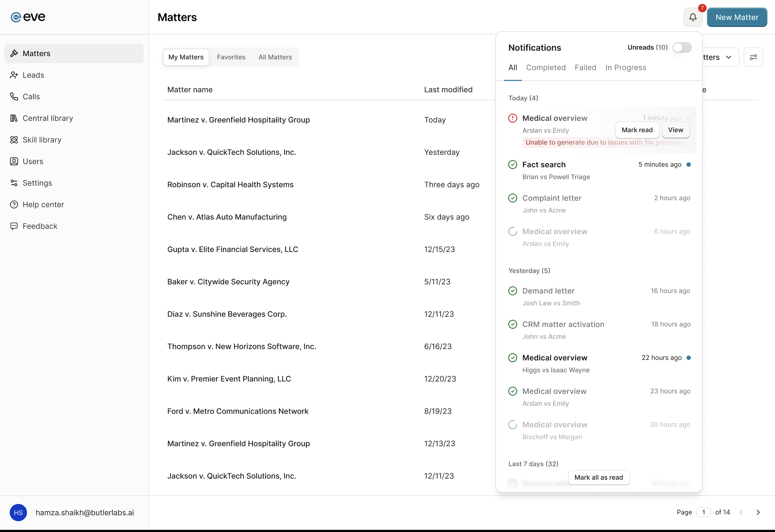
Task: Click the check icon for CRM matter activation
Action: (512, 324)
